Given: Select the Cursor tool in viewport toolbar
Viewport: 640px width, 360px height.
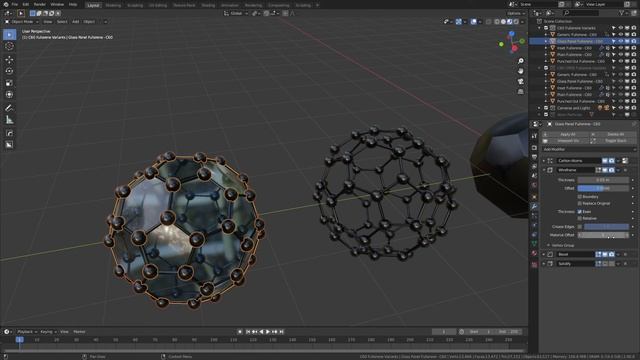Looking at the screenshot, I should pos(9,46).
